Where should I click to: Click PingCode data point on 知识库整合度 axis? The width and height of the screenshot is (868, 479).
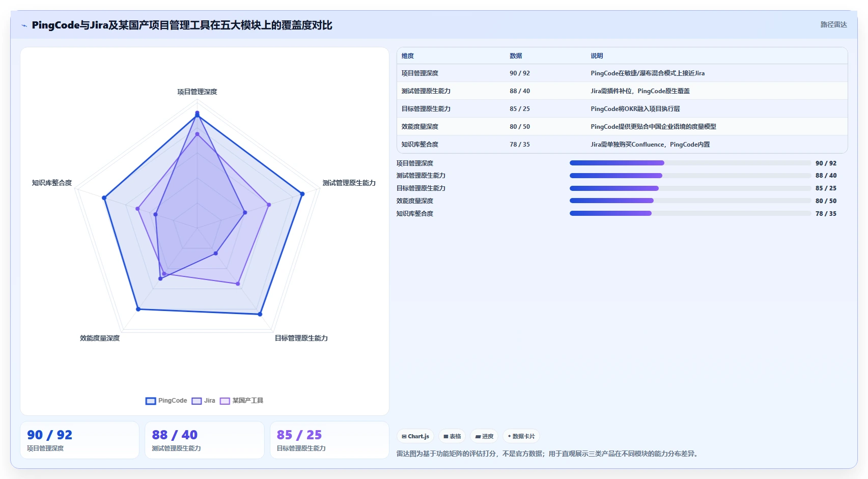pyautogui.click(x=104, y=198)
